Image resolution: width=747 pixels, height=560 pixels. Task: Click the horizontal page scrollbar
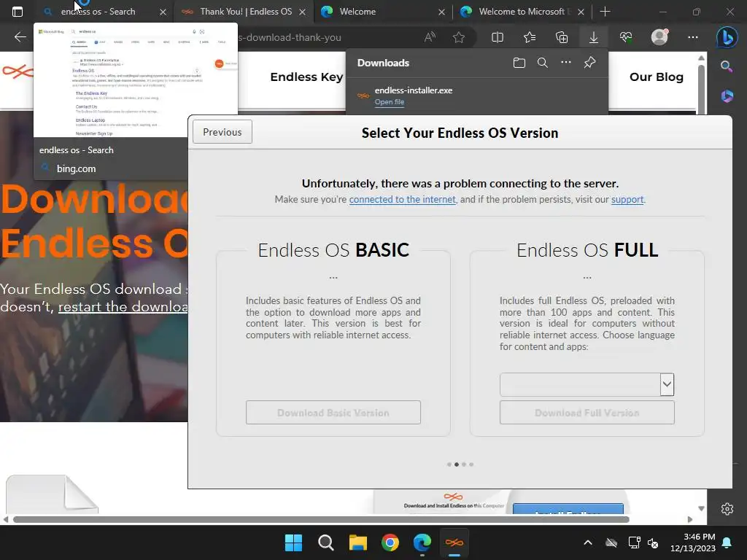click(x=321, y=519)
